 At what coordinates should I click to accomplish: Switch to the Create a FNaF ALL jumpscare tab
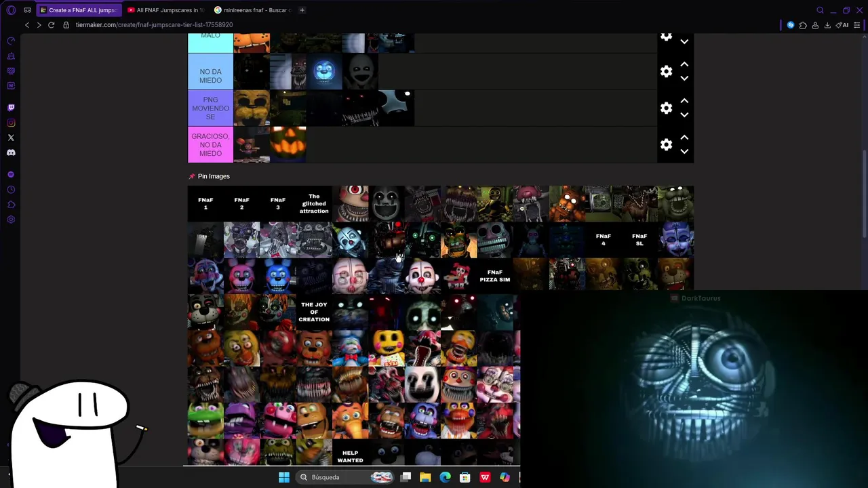(79, 10)
